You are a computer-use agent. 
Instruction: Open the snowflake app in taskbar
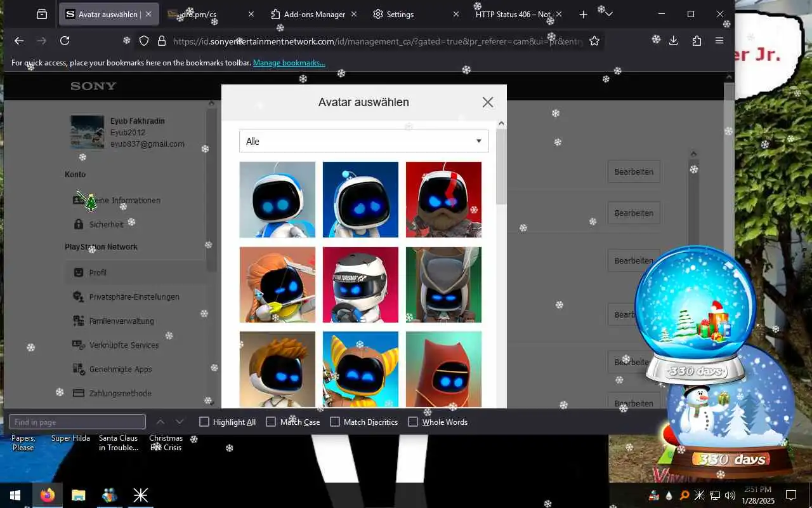pos(140,495)
